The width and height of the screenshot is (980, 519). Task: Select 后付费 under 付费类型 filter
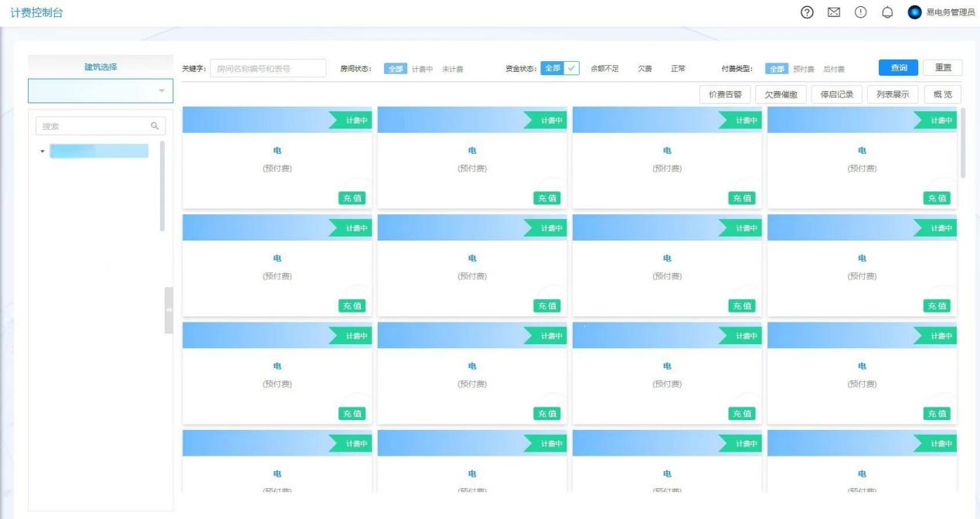click(833, 69)
